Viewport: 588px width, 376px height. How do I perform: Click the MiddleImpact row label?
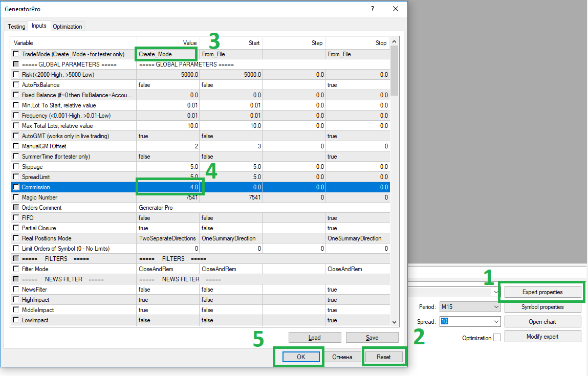tap(38, 310)
